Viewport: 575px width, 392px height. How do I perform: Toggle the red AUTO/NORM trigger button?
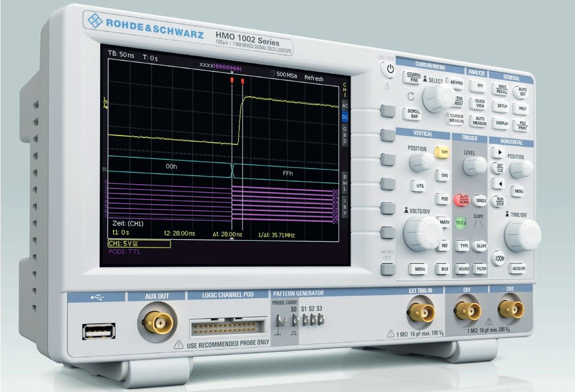(x=461, y=200)
